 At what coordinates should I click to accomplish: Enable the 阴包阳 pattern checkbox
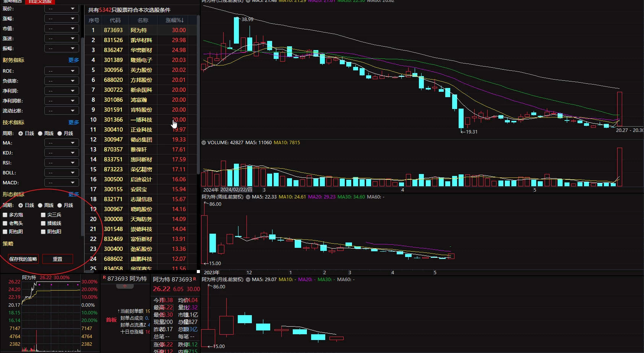pyautogui.click(x=43, y=232)
